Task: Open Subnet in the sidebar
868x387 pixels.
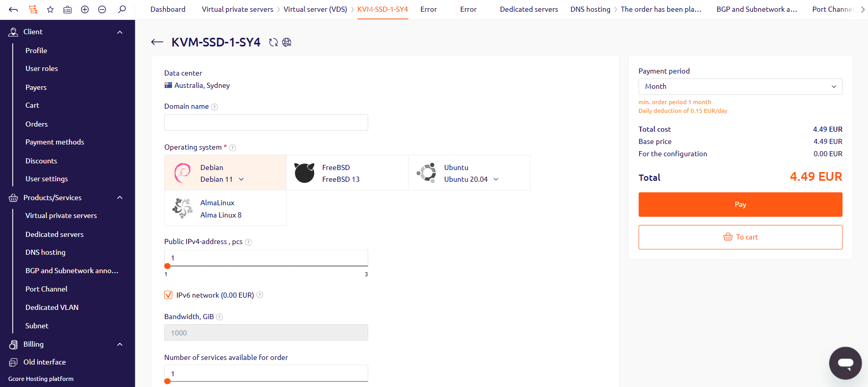Action: [x=37, y=326]
